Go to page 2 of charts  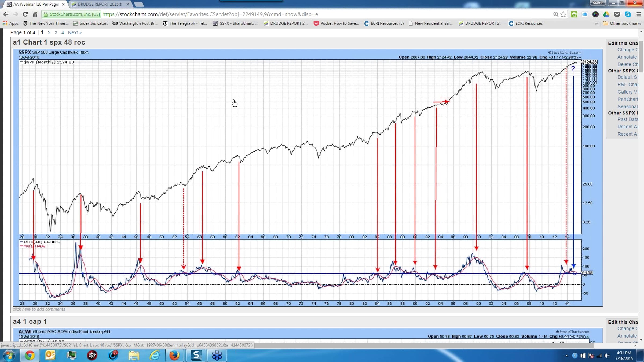(49, 32)
